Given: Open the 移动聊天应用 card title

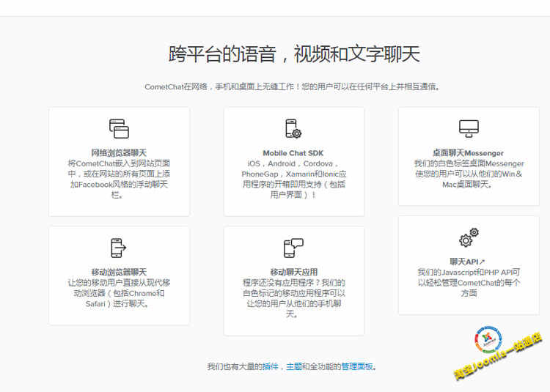Looking at the screenshot, I should click(x=294, y=272).
